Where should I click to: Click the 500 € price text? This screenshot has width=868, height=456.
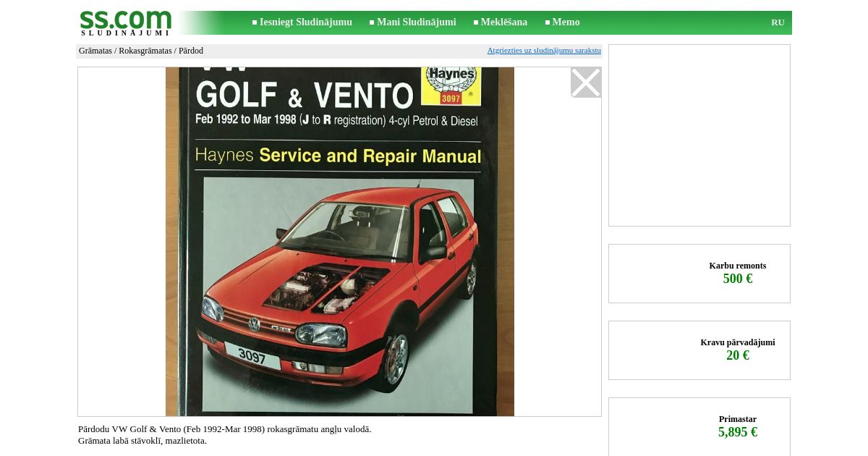(738, 279)
